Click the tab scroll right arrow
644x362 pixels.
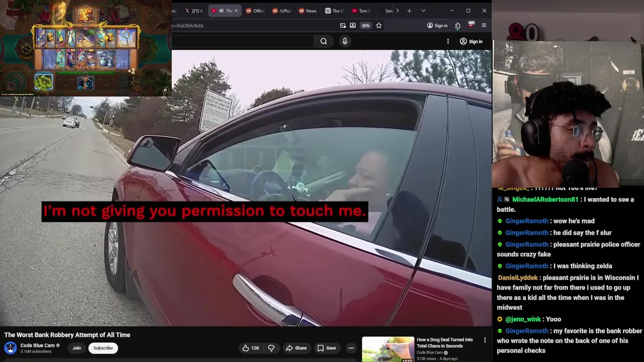397,11
